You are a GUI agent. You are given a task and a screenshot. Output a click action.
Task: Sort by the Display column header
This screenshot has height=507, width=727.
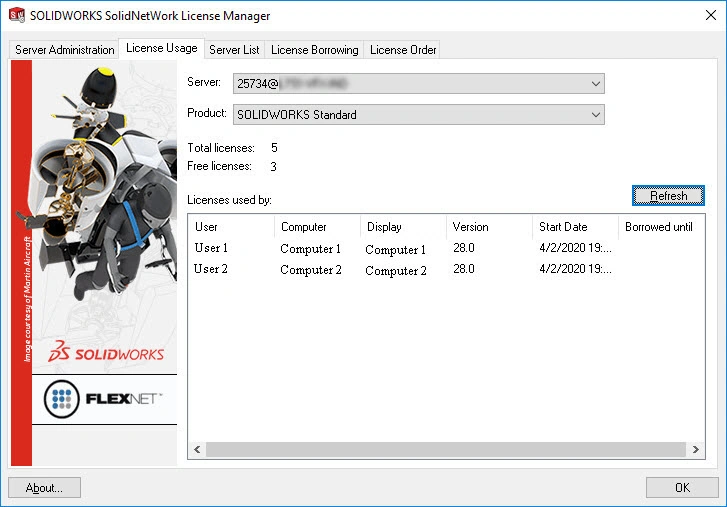coord(403,227)
